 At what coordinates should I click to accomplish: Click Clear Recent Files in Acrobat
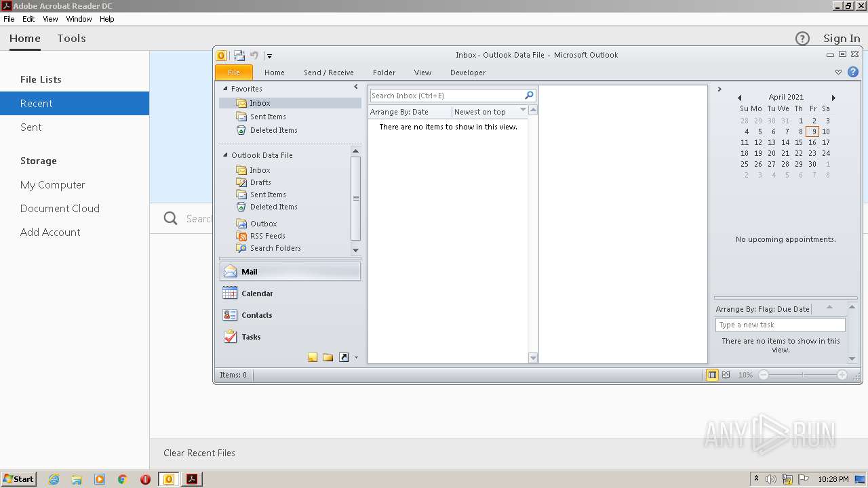pos(199,453)
